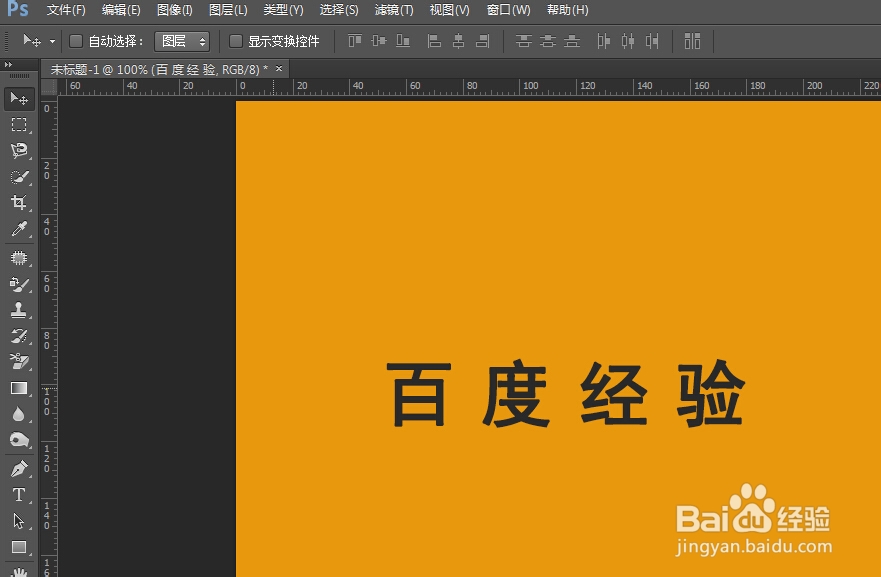Expand the toolbox with double-arrow icon

point(8,65)
